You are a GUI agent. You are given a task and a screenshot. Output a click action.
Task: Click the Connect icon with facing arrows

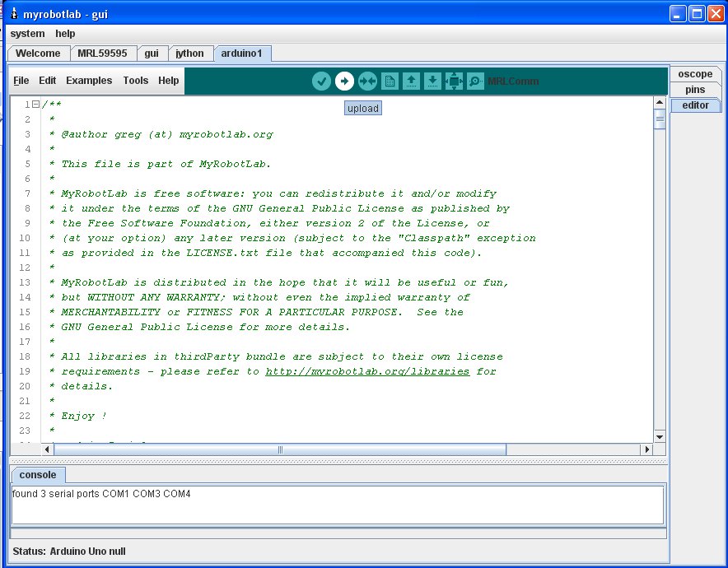[367, 81]
